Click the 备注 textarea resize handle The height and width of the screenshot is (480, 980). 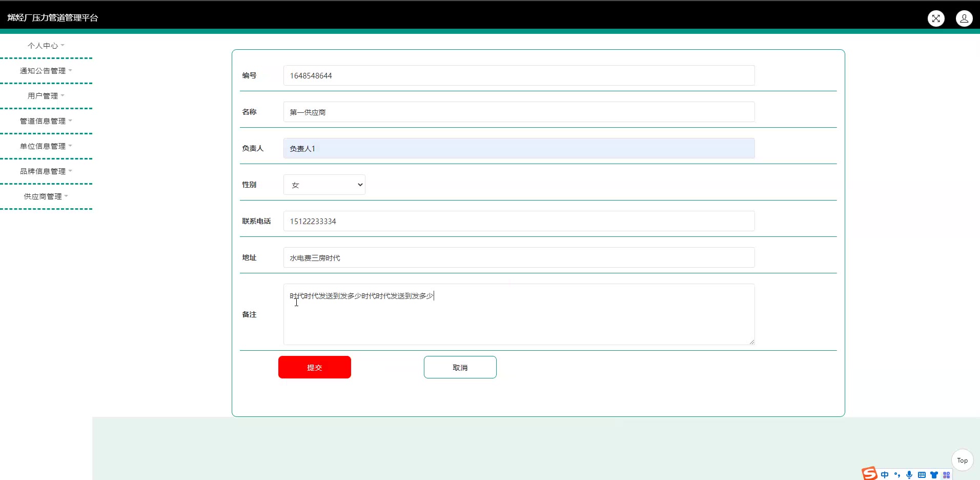click(x=751, y=342)
